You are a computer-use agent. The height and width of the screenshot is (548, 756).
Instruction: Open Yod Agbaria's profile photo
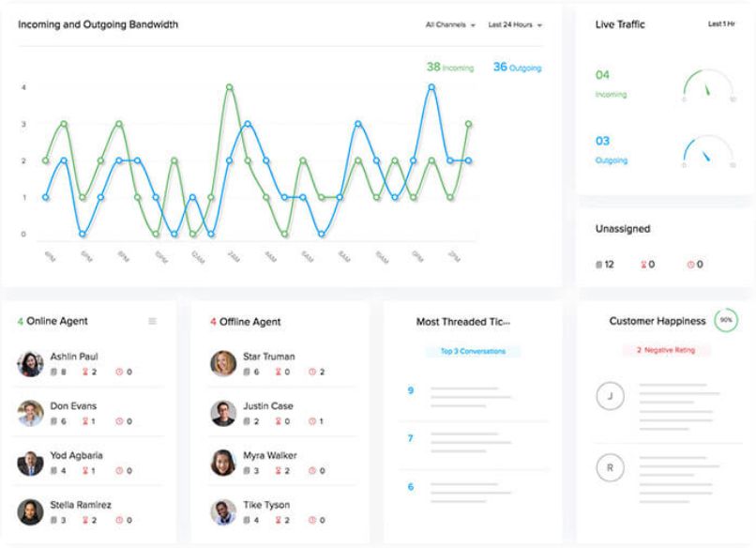click(30, 463)
